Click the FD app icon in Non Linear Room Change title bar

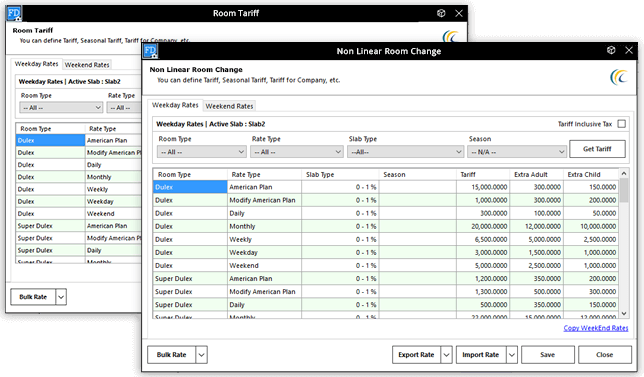coord(150,51)
